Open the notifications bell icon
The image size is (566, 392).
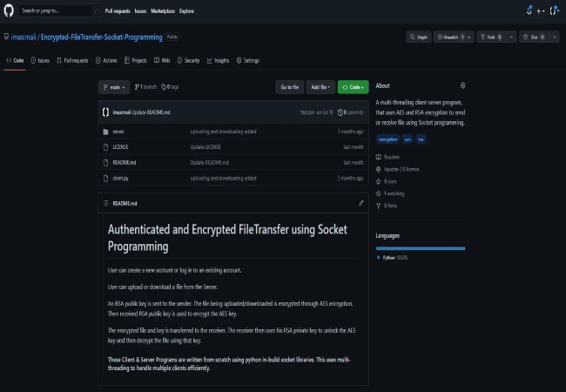[529, 10]
